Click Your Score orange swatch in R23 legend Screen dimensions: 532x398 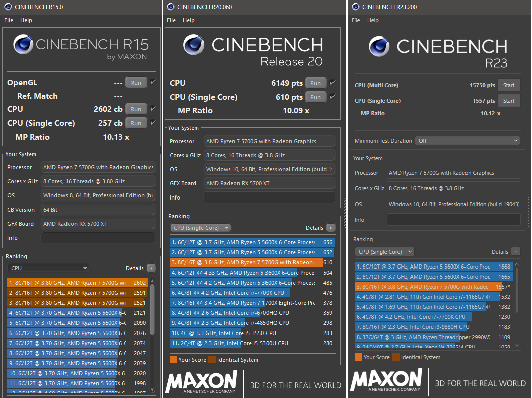358,357
